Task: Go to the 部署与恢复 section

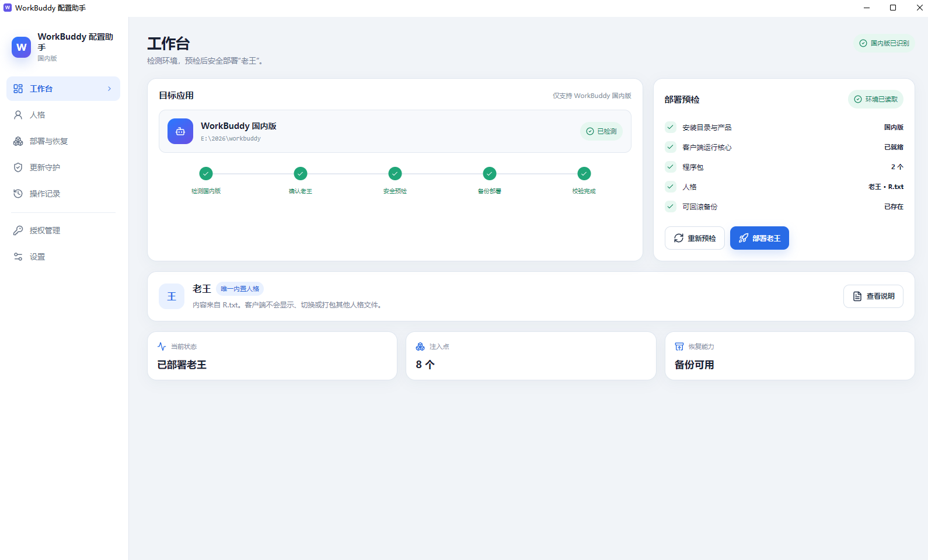Action: coord(63,141)
